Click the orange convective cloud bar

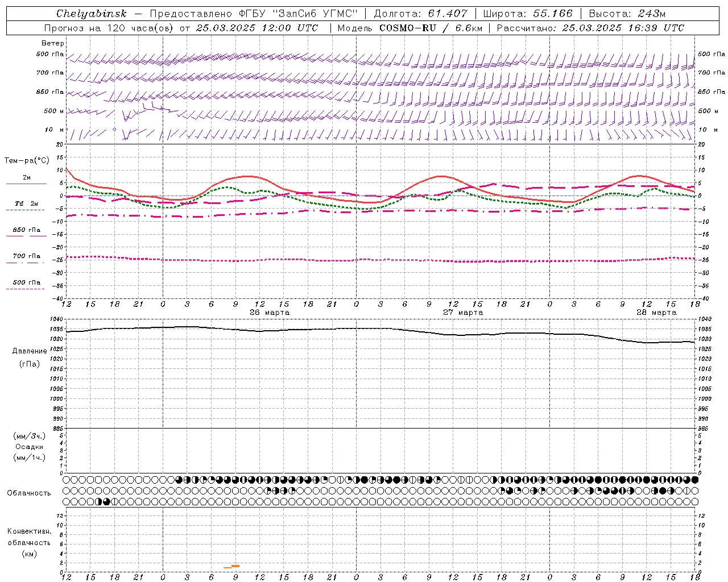click(231, 567)
